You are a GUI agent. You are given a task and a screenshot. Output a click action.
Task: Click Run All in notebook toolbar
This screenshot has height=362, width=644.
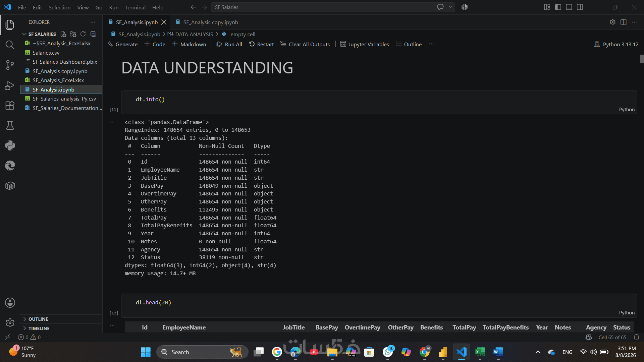[229, 44]
